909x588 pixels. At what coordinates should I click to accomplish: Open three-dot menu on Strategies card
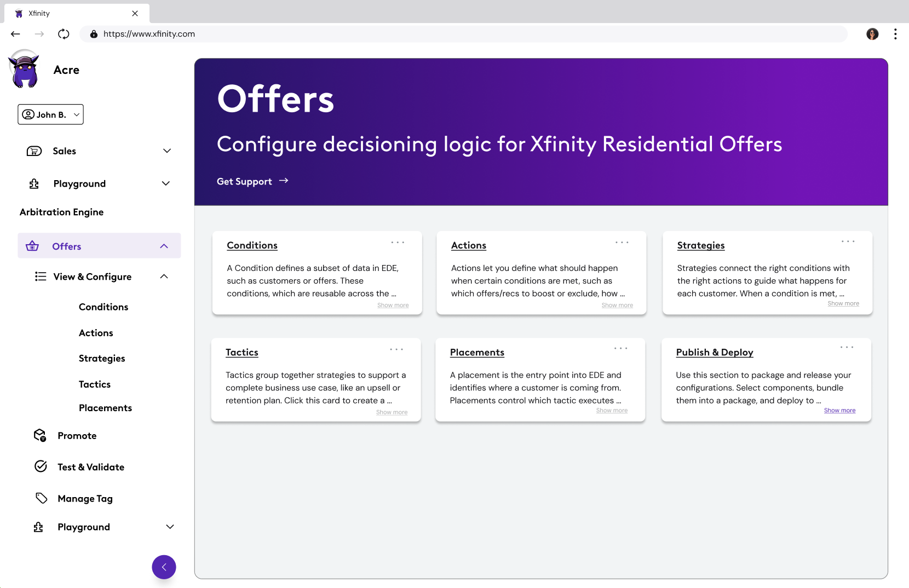point(848,241)
